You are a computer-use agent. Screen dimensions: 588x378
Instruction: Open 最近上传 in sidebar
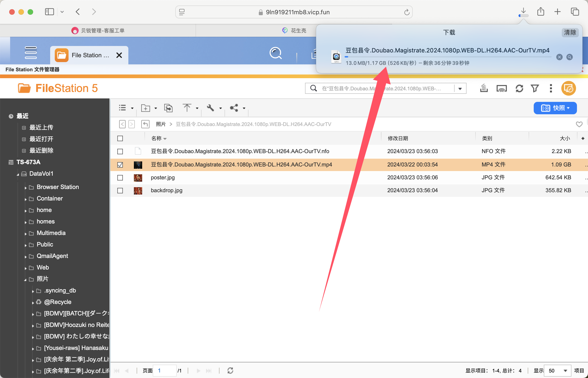point(41,127)
